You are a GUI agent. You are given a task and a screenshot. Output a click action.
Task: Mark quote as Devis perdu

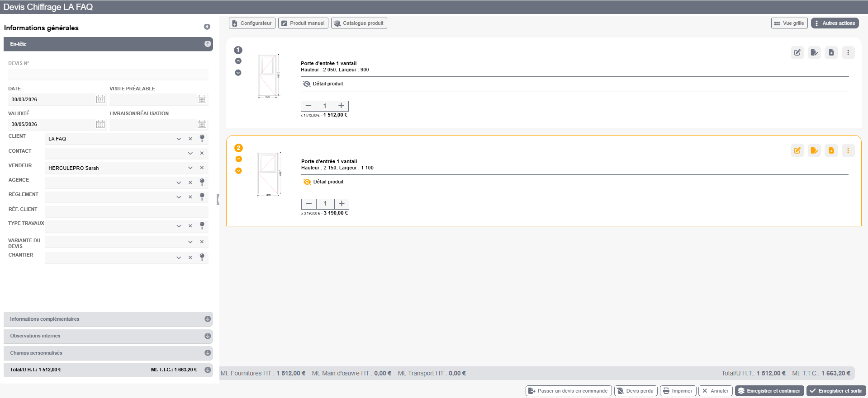(636, 391)
